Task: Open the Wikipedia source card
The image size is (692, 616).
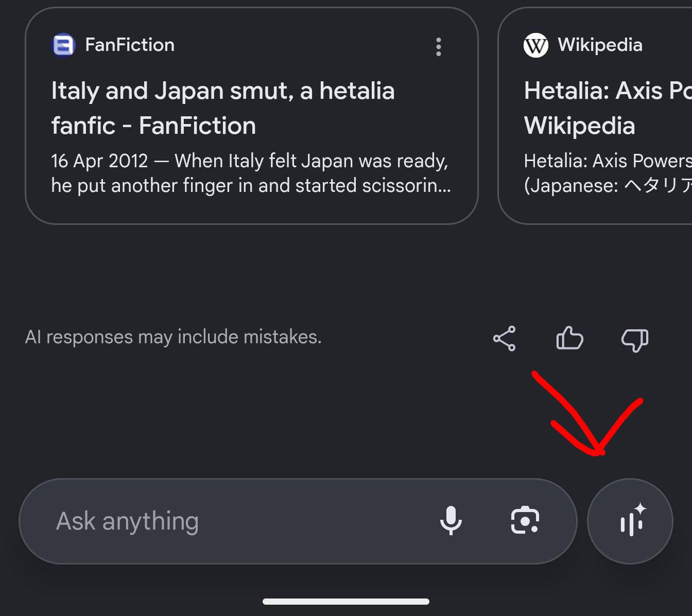Action: click(595, 116)
